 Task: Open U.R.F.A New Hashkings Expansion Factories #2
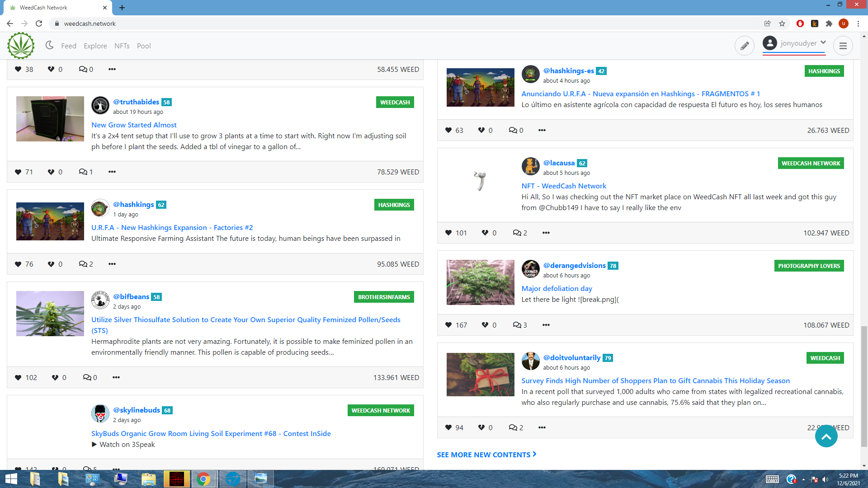click(172, 227)
